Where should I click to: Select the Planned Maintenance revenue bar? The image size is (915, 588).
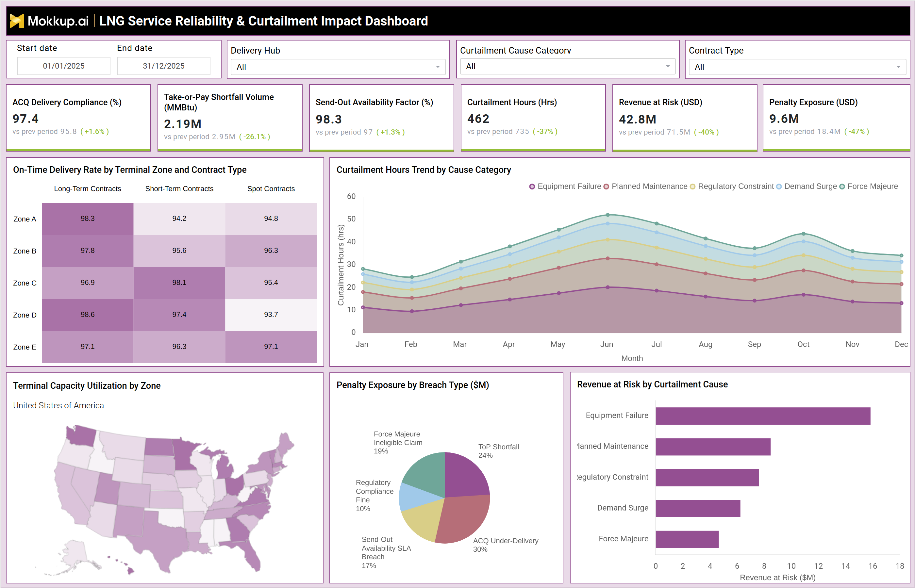click(713, 447)
